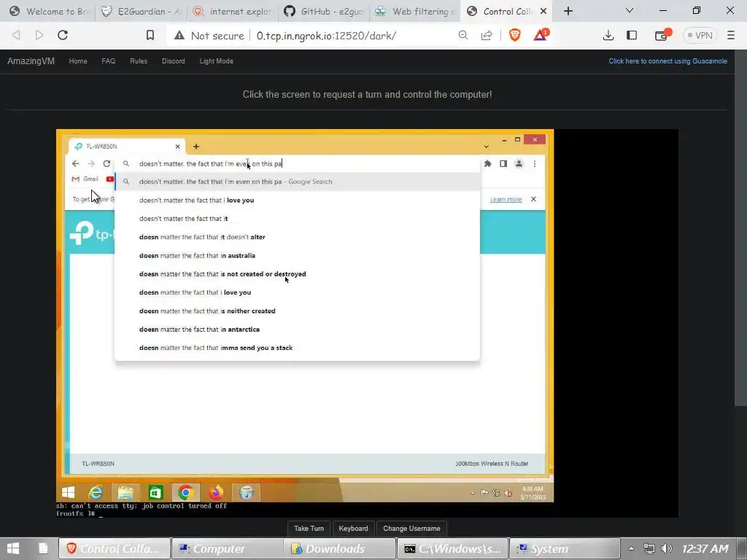Click the VM taskbar Store icon
747x560 pixels.
[156, 492]
